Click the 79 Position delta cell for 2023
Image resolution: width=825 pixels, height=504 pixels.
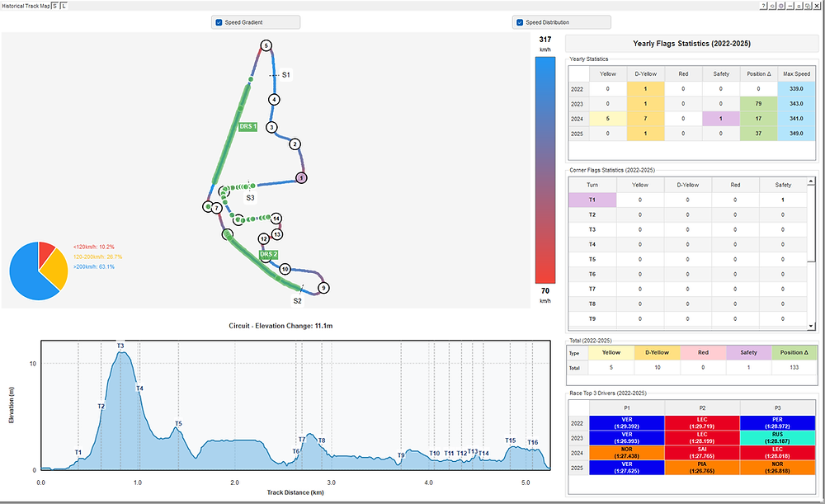coord(758,104)
